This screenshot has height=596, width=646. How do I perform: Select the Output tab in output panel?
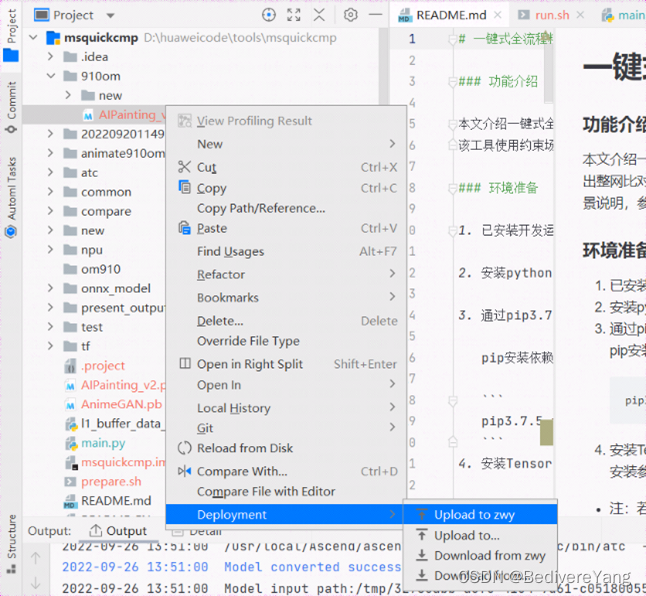coord(118,531)
